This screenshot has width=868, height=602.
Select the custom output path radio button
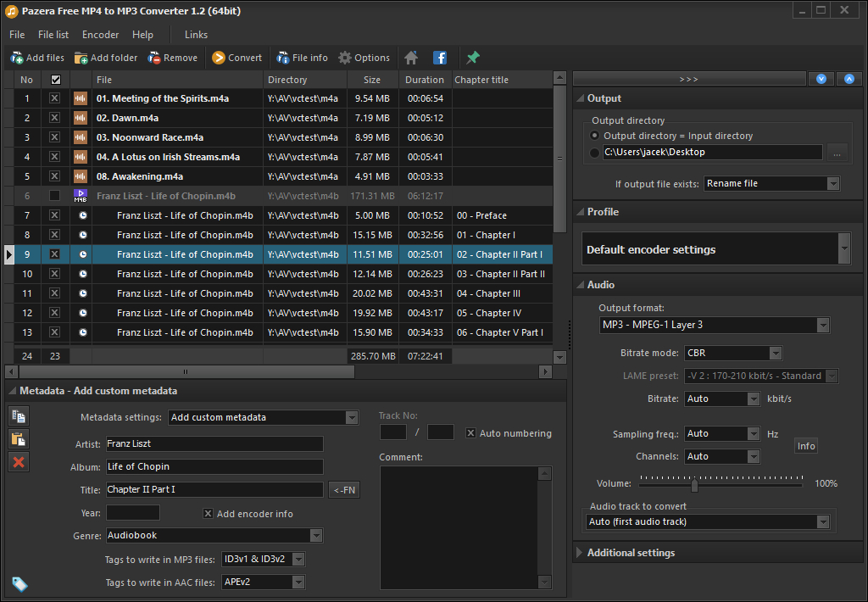click(x=594, y=153)
